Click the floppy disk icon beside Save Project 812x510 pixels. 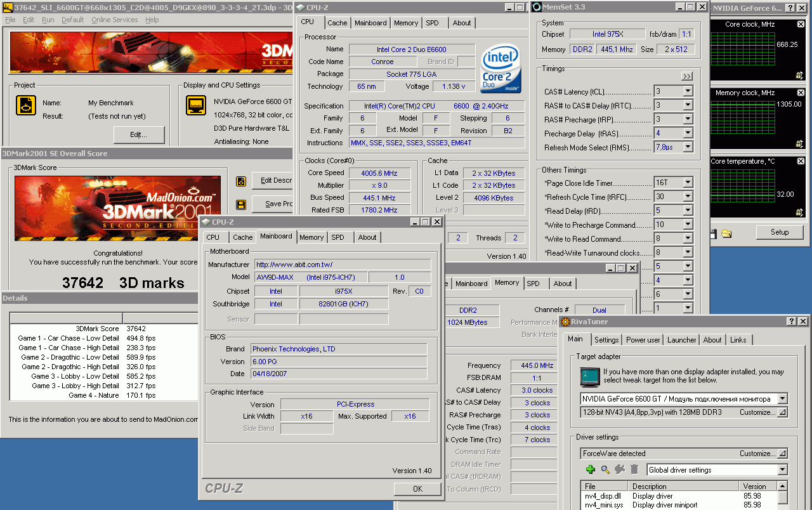241,204
